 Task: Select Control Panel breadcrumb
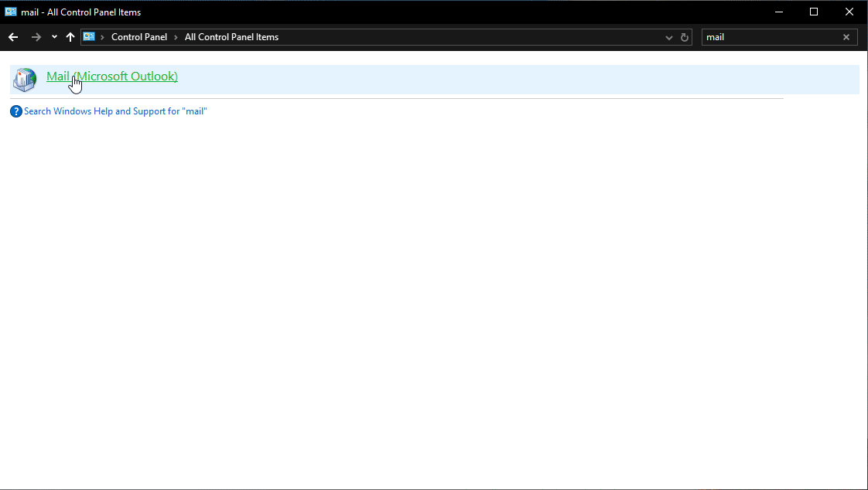139,37
